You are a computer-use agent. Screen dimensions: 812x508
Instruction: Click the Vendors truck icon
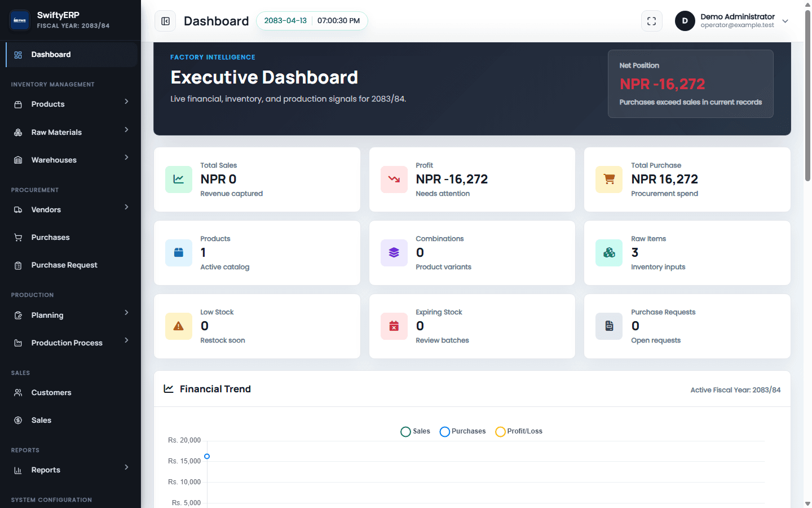pos(18,210)
